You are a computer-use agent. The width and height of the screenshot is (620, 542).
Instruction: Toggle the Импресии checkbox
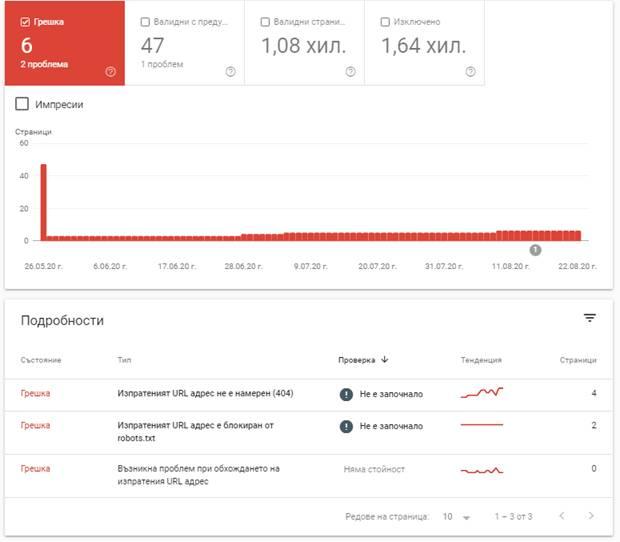click(22, 104)
